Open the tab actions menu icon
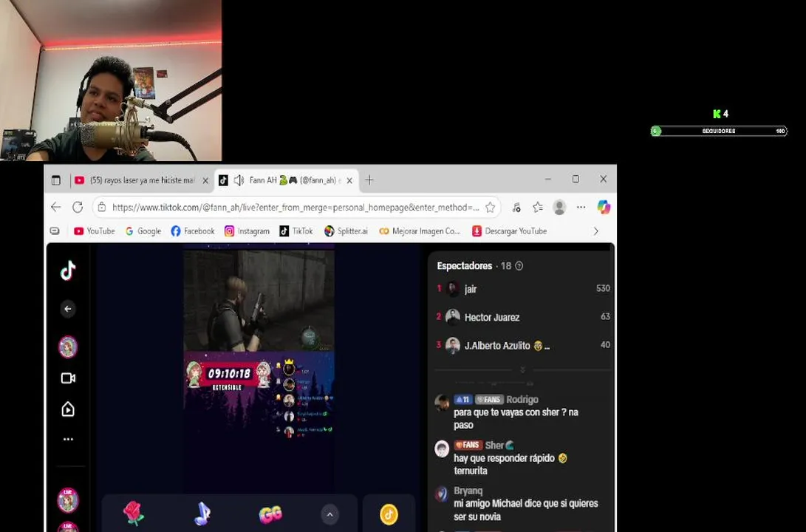 (56, 180)
